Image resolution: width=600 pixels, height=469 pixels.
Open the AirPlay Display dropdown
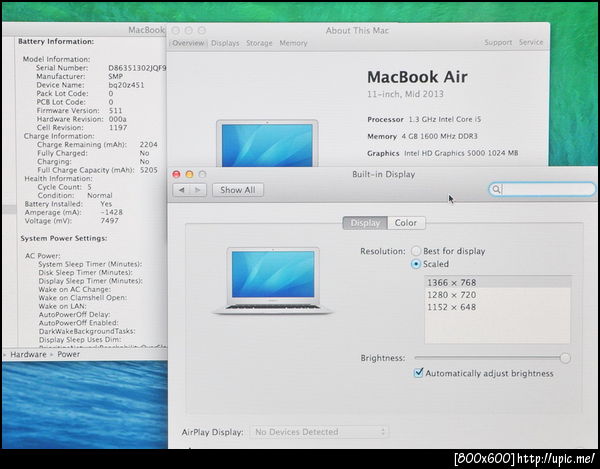(x=320, y=432)
